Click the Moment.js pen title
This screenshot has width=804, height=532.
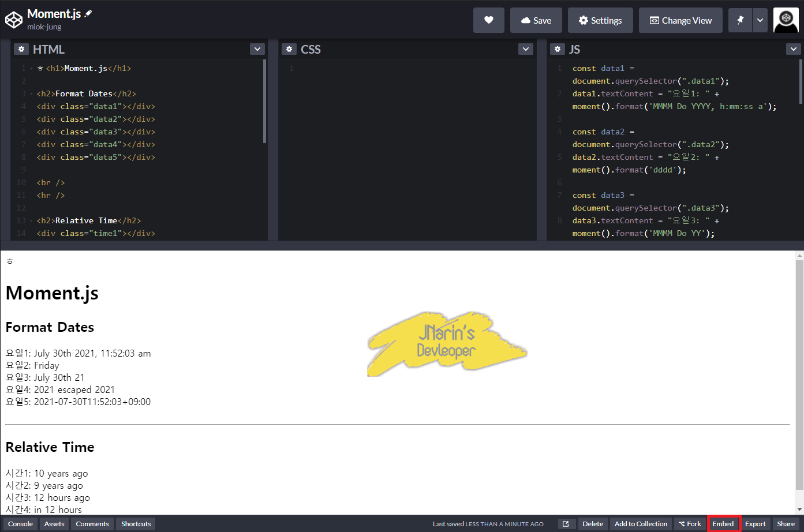(x=54, y=14)
